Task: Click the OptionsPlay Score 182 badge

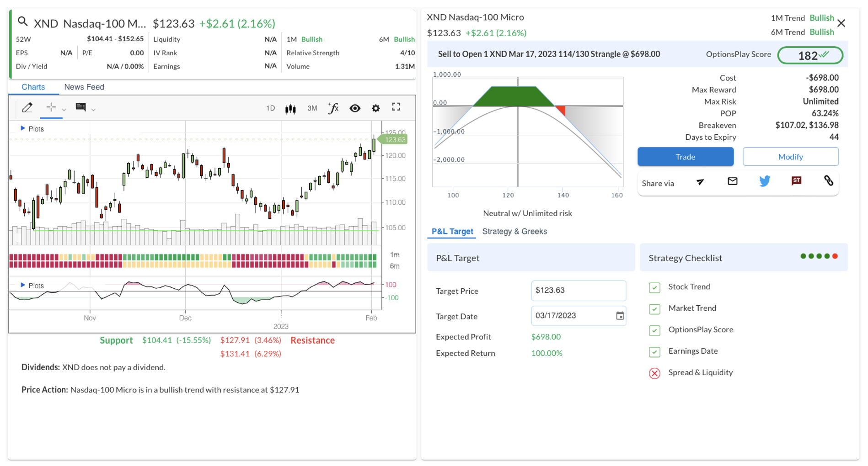Action: click(810, 55)
